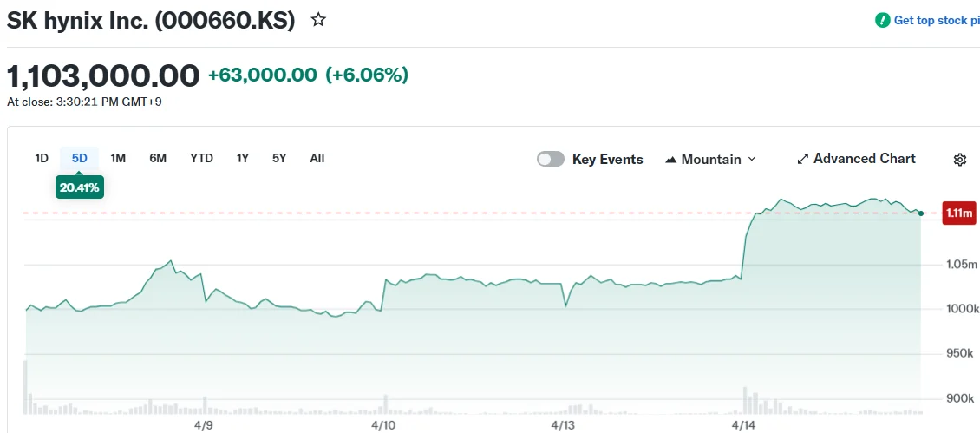
Task: Select the 5D time range
Action: click(x=80, y=158)
